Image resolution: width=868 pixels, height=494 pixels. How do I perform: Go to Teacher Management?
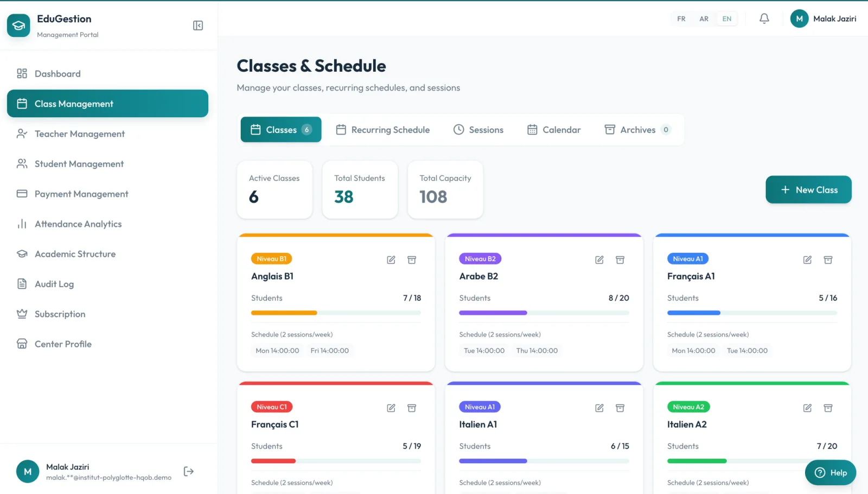(x=107, y=134)
